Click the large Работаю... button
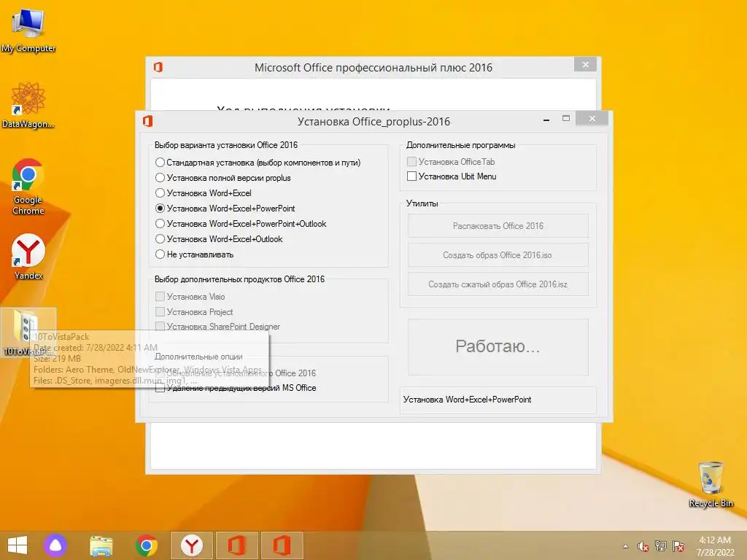The width and height of the screenshot is (747, 560). tap(498, 346)
